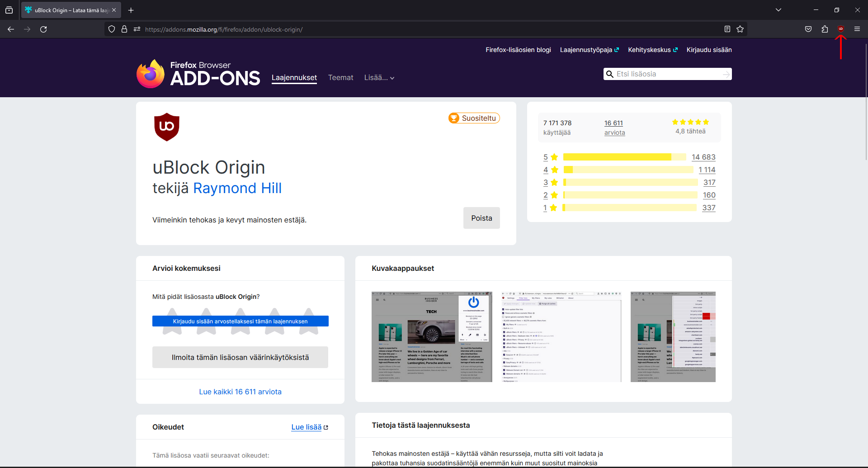Filter reviews by 3 stars
Viewport: 868px width, 468px height.
(x=551, y=183)
